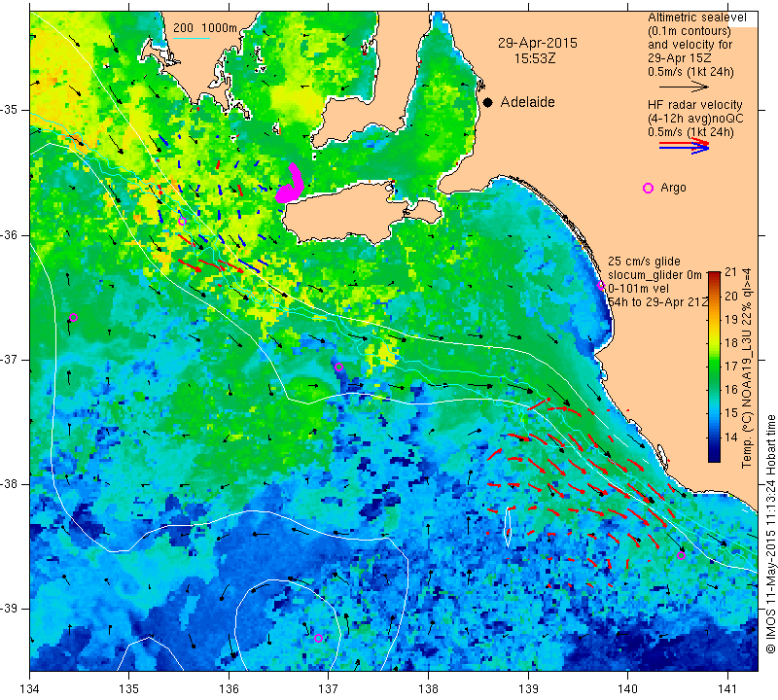This screenshot has width=778, height=700.
Task: Click the temperature colour bar scale
Action: (x=714, y=367)
